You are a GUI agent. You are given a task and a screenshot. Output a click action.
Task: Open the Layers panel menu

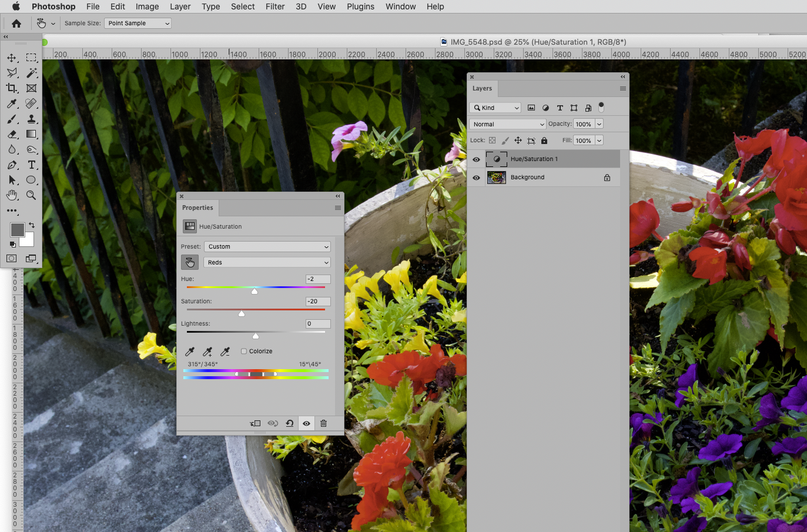pos(622,88)
